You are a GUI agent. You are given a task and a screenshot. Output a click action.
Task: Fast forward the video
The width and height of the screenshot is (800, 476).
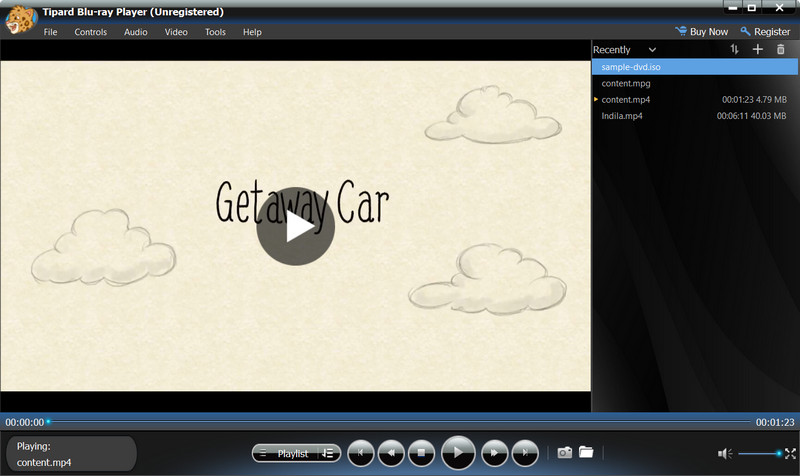click(x=494, y=453)
